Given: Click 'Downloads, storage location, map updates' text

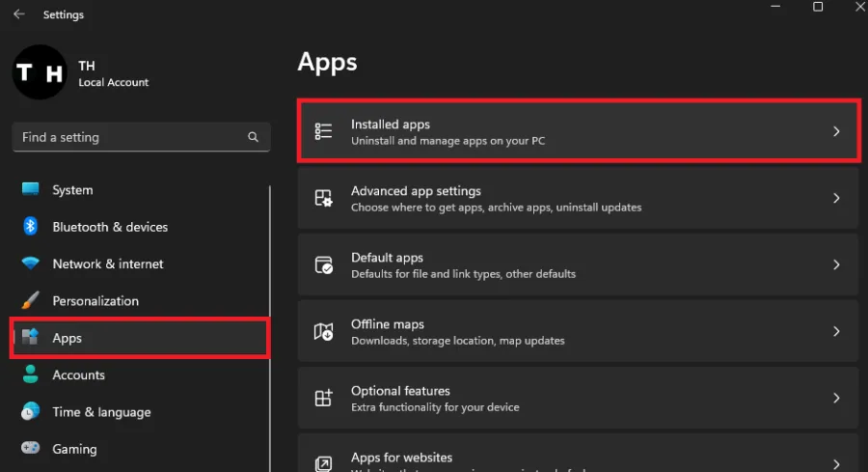Looking at the screenshot, I should [x=458, y=340].
